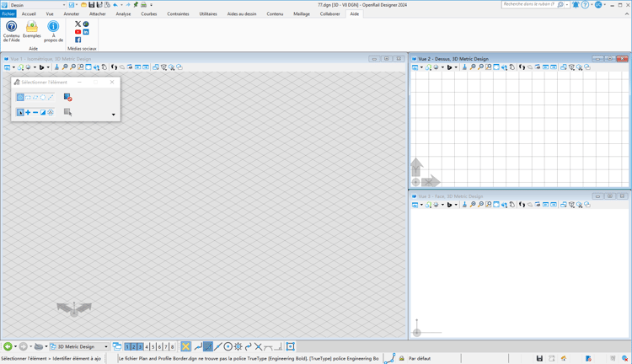Click the Keypoint snap icon
Image resolution: width=632 pixels, height=364 pixels.
[208, 346]
